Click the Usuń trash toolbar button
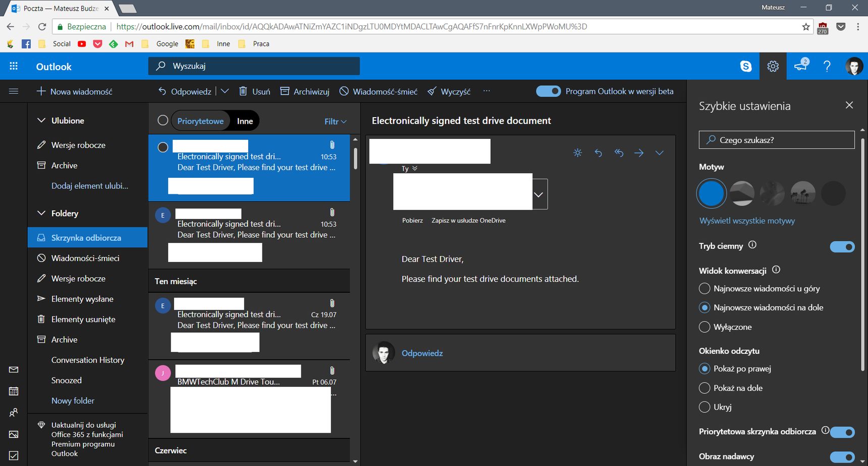Image resolution: width=868 pixels, height=466 pixels. pyautogui.click(x=254, y=91)
